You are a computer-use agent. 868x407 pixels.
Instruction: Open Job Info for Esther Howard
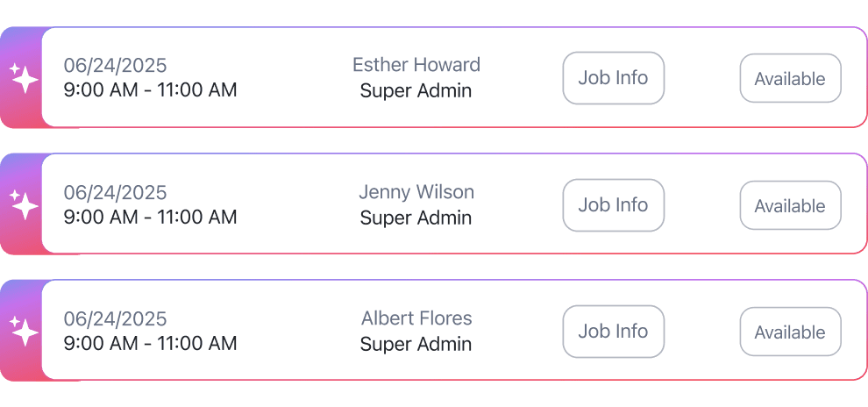[613, 78]
